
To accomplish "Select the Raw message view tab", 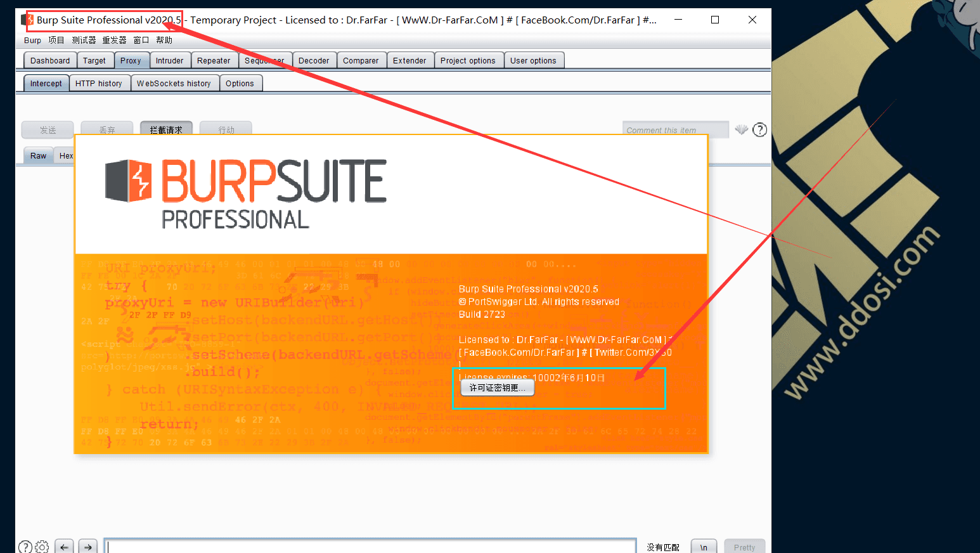I will pos(38,156).
